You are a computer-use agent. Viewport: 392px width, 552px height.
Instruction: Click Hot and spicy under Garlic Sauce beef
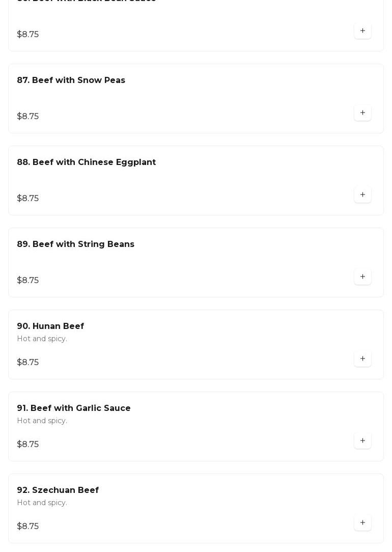pos(42,421)
